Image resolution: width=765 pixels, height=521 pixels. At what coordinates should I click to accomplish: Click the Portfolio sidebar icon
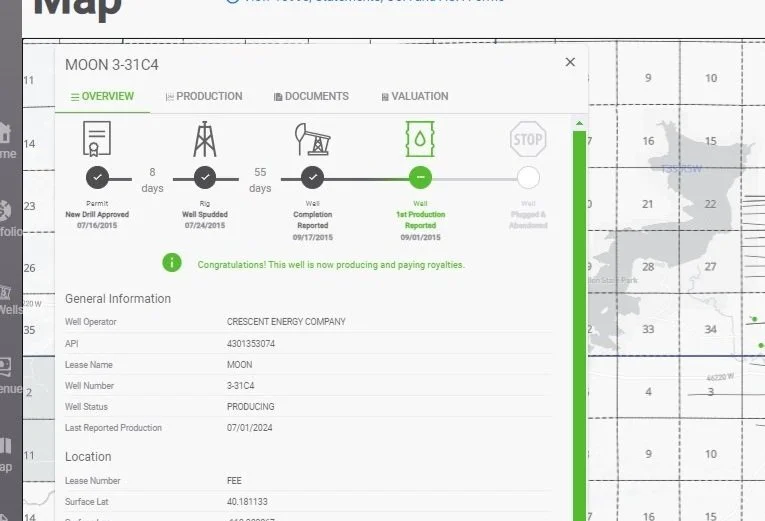[x=5, y=211]
